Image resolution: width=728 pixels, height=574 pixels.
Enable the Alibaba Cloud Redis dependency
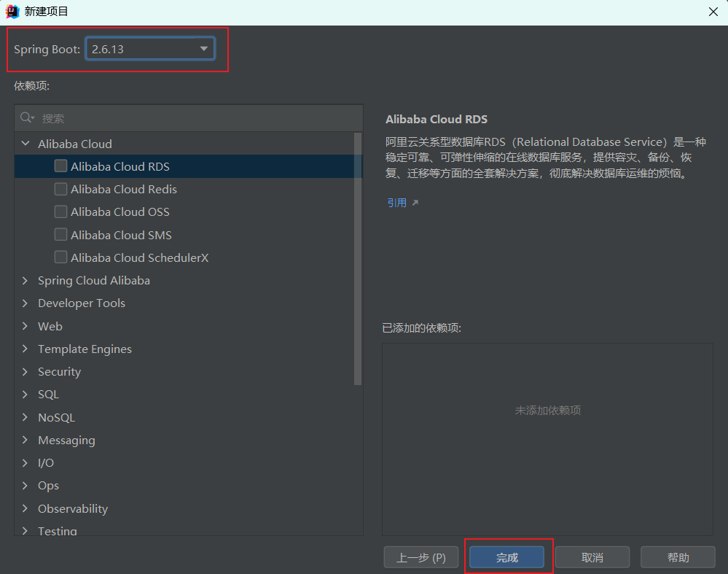tap(60, 189)
